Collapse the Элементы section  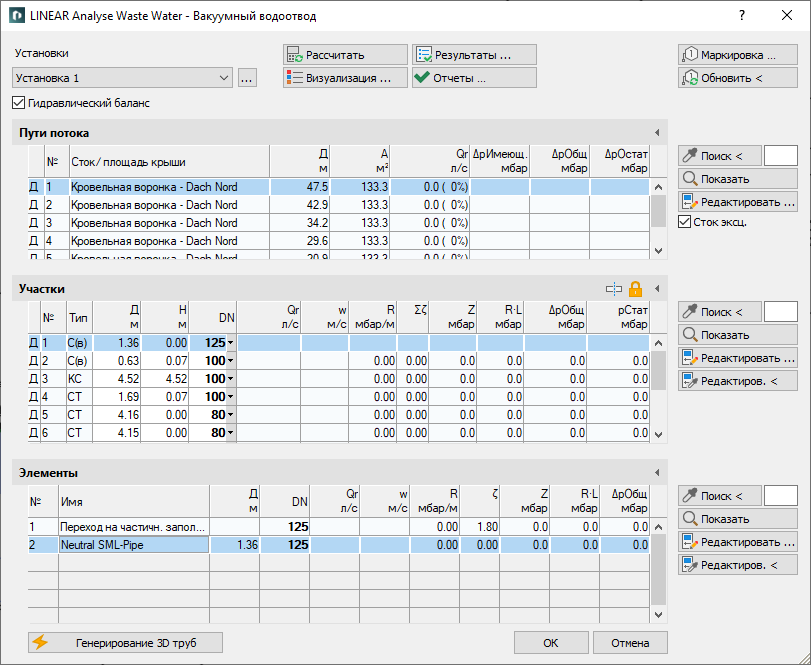[657, 473]
